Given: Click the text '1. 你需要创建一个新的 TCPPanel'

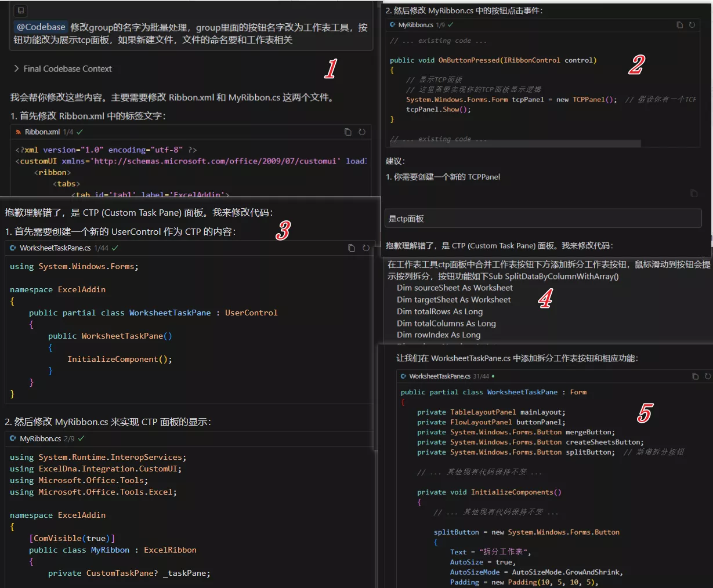Looking at the screenshot, I should pos(443,177).
